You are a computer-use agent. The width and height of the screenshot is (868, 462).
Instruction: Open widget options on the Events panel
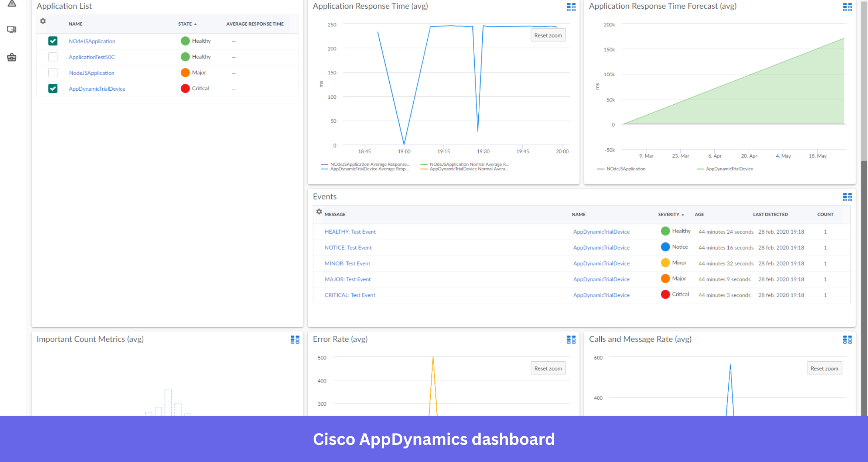pyautogui.click(x=847, y=197)
